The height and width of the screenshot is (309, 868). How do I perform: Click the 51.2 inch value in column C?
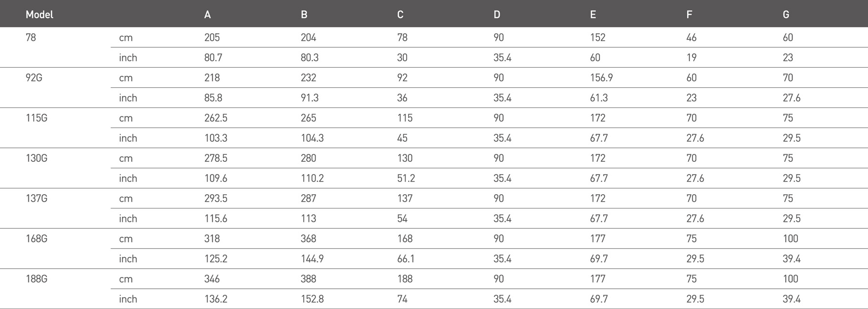pyautogui.click(x=406, y=178)
